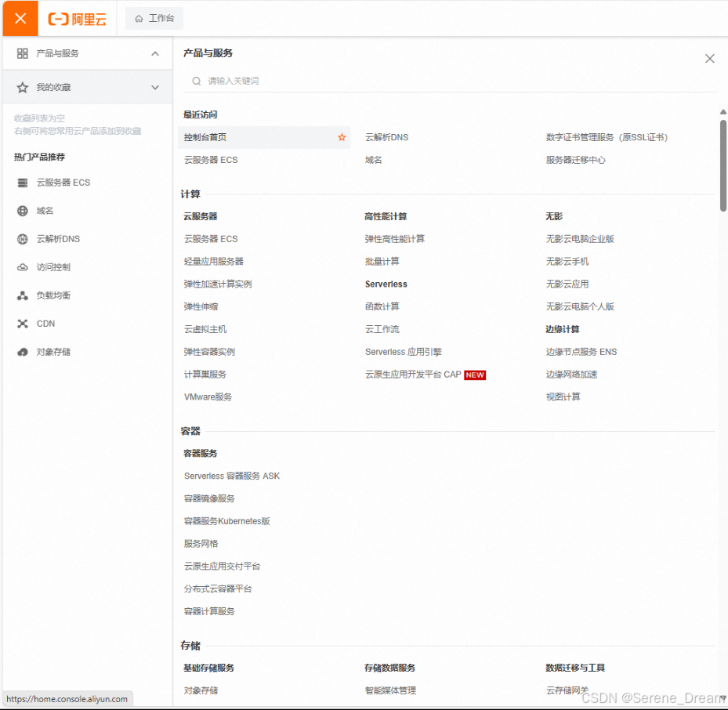Open 无影云电脑企业版
The height and width of the screenshot is (710, 728).
(580, 239)
